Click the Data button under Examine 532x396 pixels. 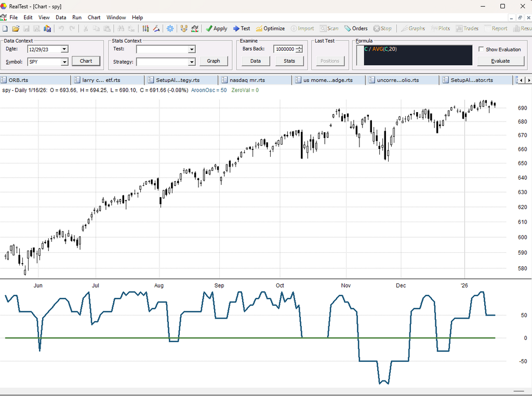[x=256, y=61]
